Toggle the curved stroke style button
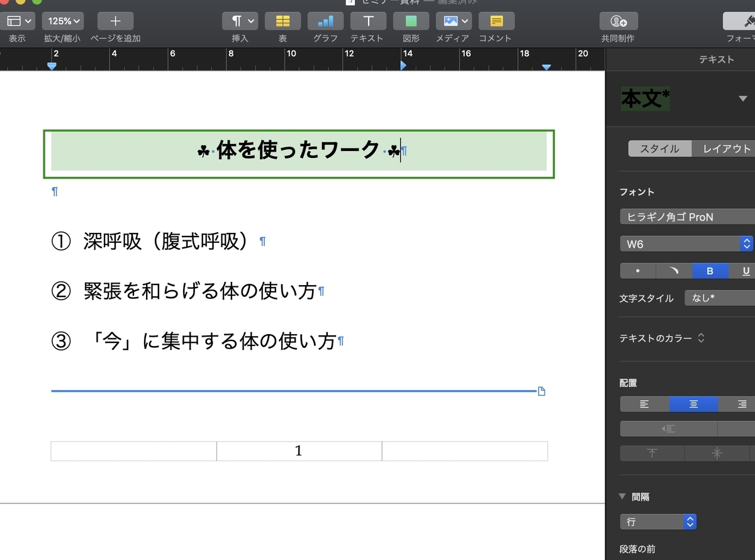This screenshot has height=560, width=755. (x=674, y=271)
